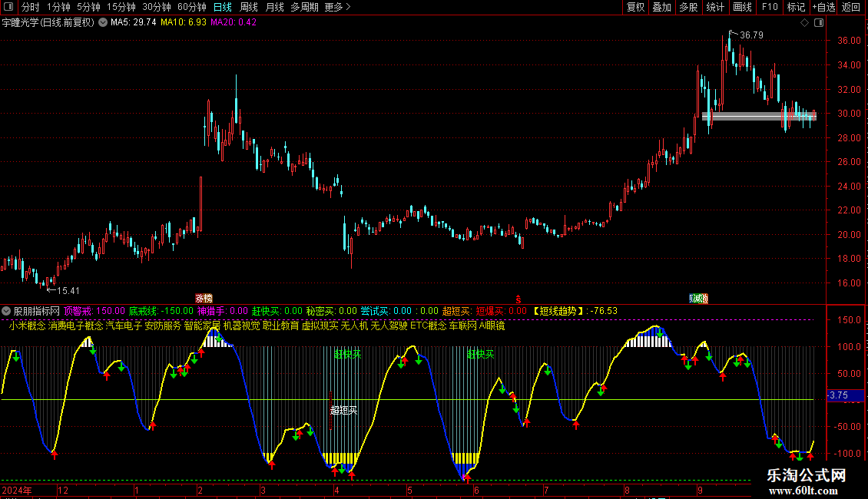Click the 标记 mark button
The image size is (868, 499).
(x=796, y=7)
